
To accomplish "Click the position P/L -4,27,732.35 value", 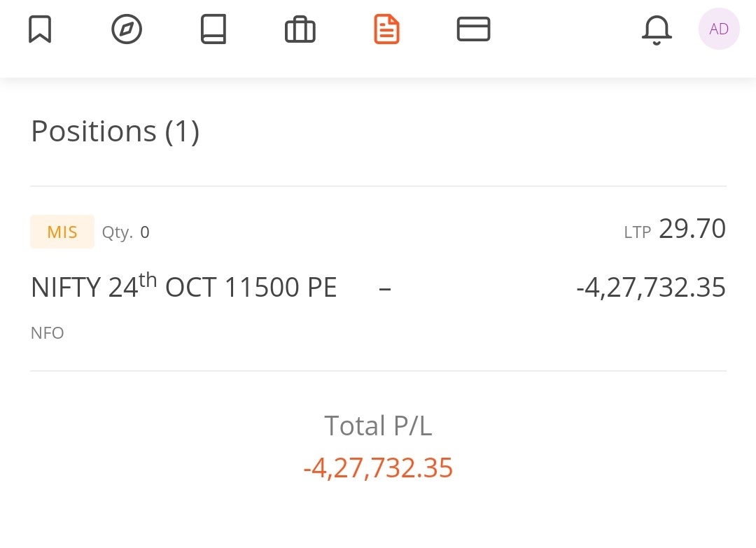I will tap(651, 287).
